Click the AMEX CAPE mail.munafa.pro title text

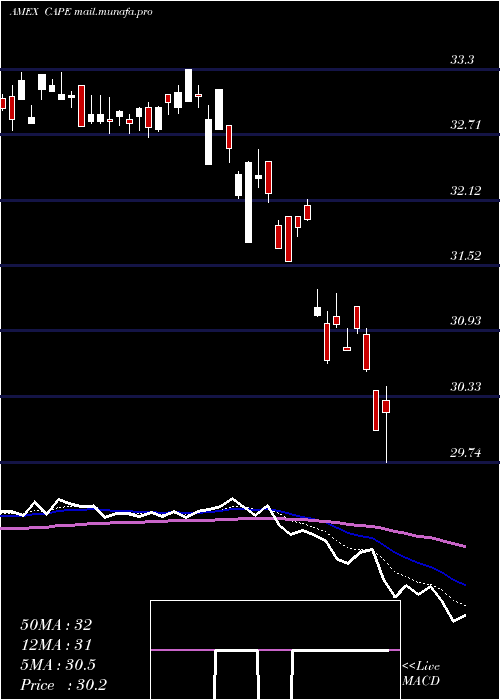[x=81, y=12]
